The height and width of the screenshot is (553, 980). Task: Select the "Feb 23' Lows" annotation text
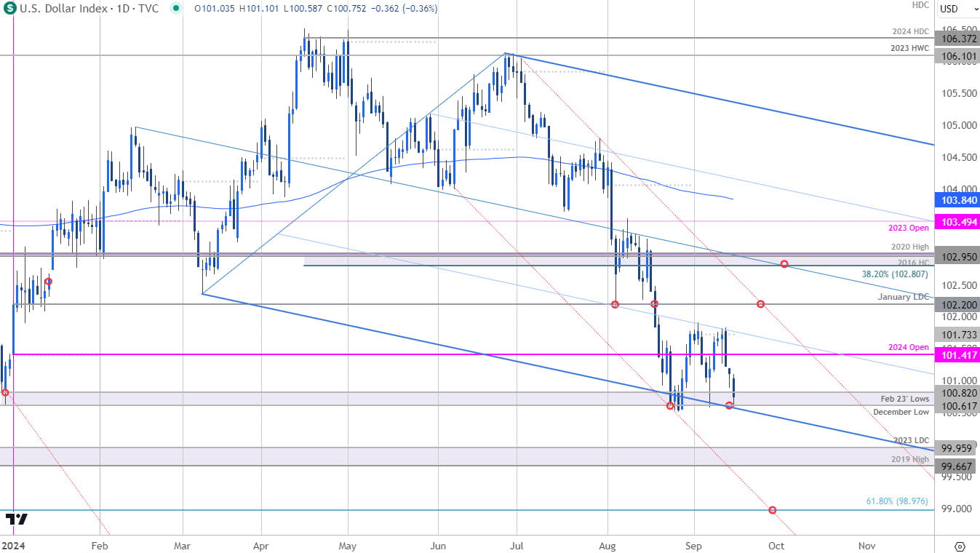pyautogui.click(x=905, y=399)
